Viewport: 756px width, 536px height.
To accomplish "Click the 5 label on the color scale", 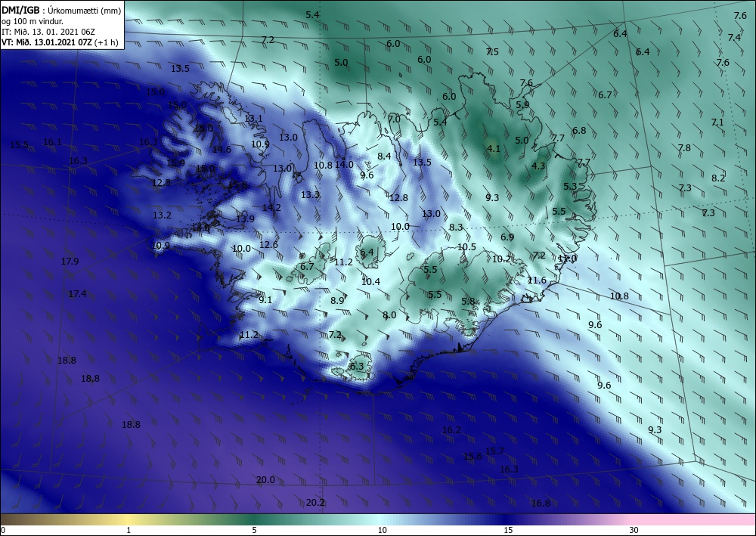I will [254, 530].
